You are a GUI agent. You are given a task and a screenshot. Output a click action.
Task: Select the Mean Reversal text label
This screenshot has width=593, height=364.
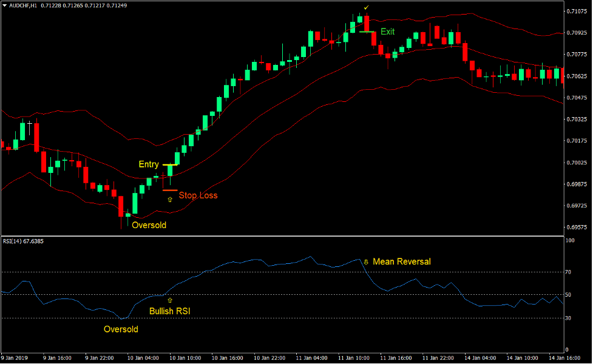401,261
